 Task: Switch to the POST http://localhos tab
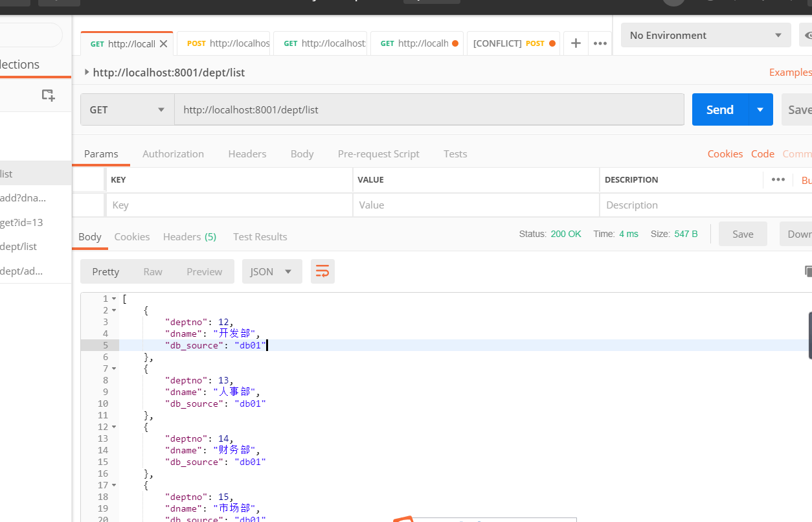pyautogui.click(x=223, y=43)
